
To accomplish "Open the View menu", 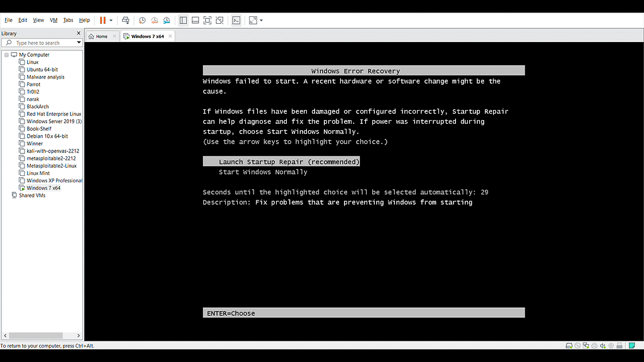I will click(38, 20).
